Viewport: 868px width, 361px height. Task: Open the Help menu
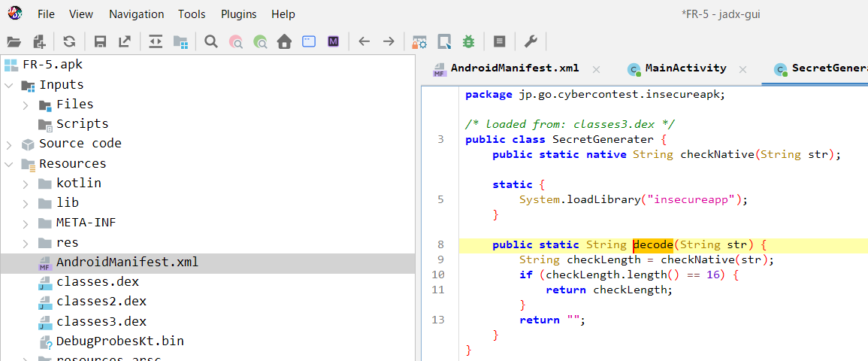click(x=283, y=14)
